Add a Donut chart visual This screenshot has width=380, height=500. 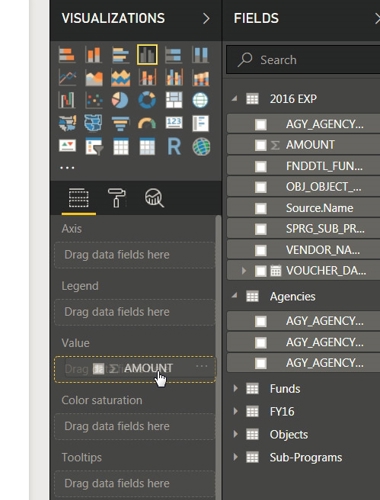[x=147, y=100]
